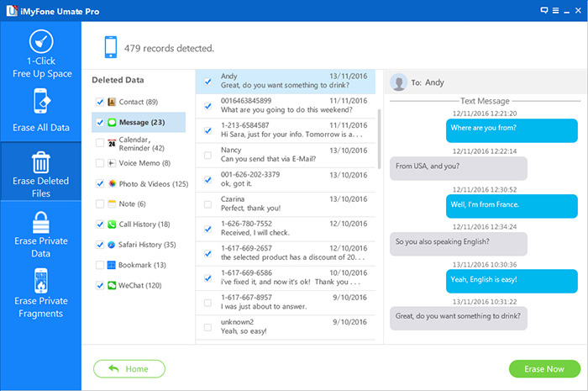
Task: Open 1-Click Free Up Space mode
Action: (40, 53)
